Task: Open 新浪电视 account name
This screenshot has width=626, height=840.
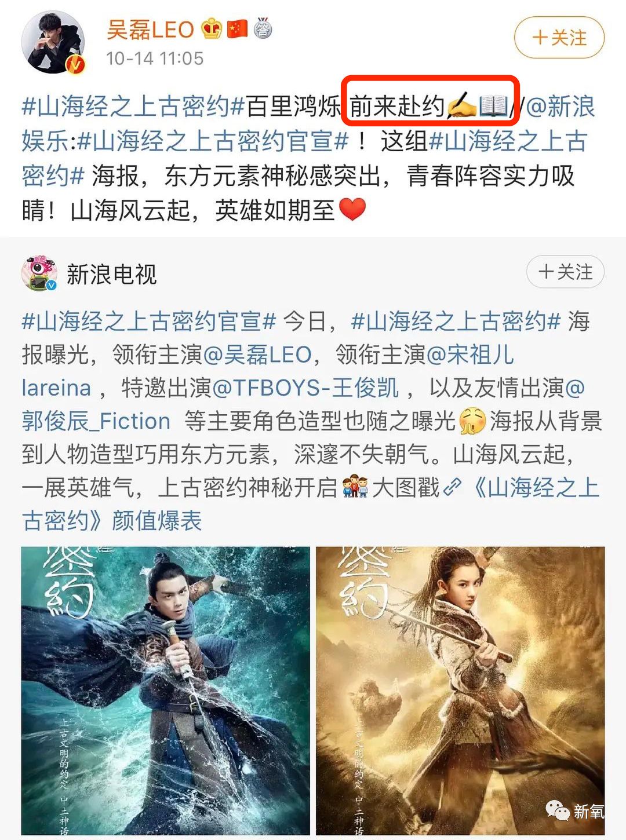Action: coord(111,274)
